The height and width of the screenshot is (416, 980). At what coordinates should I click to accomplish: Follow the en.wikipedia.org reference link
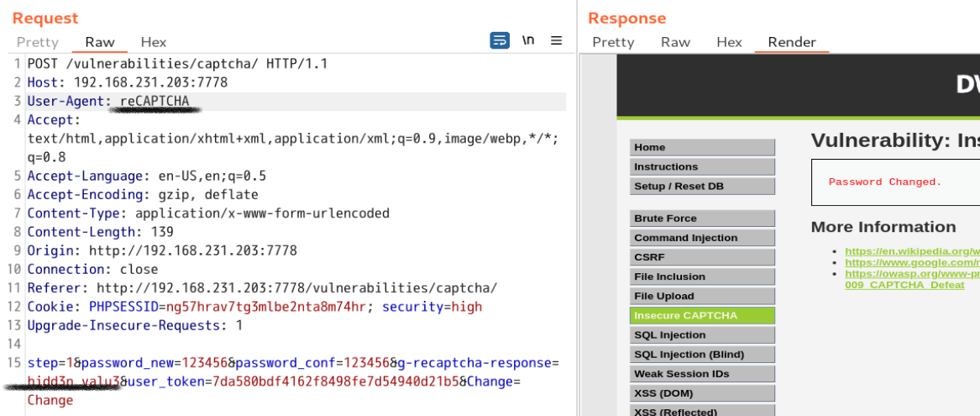pos(911,251)
